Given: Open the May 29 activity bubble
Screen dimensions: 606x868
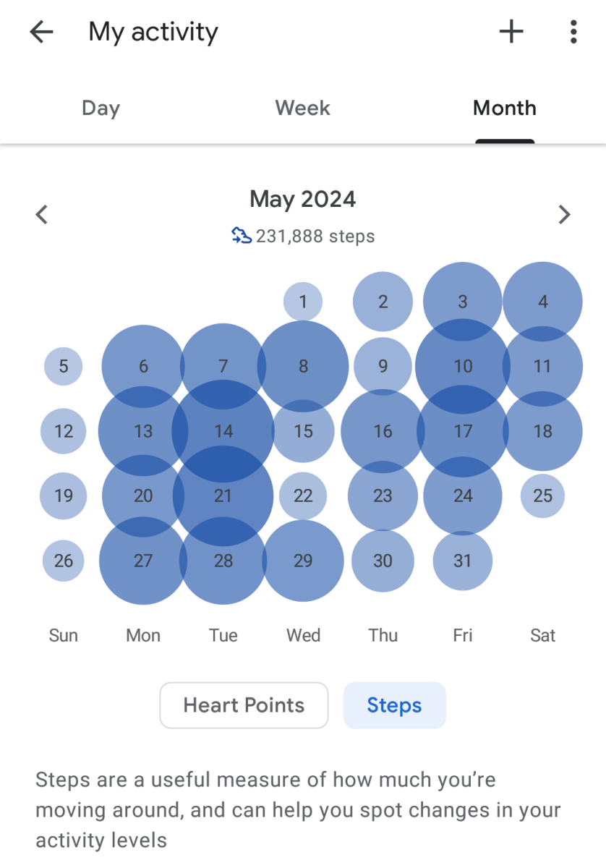Looking at the screenshot, I should (303, 561).
